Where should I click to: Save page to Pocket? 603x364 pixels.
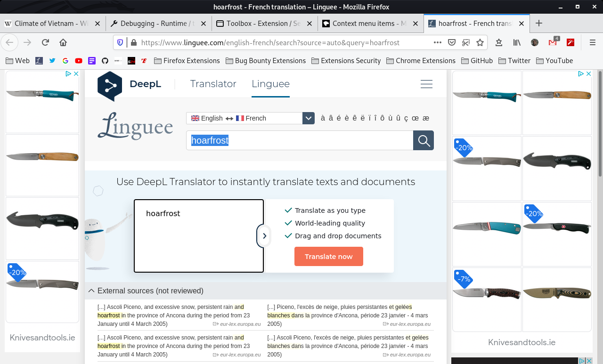click(x=452, y=42)
